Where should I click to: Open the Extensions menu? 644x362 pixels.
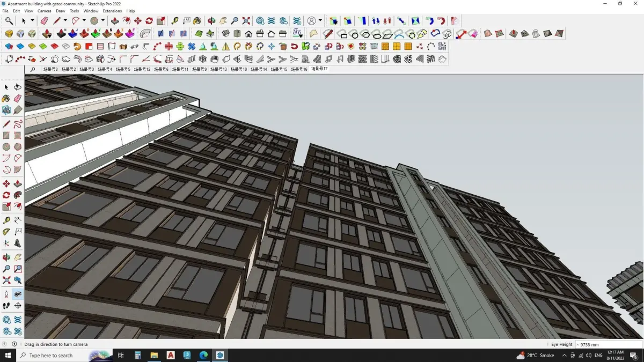point(112,11)
